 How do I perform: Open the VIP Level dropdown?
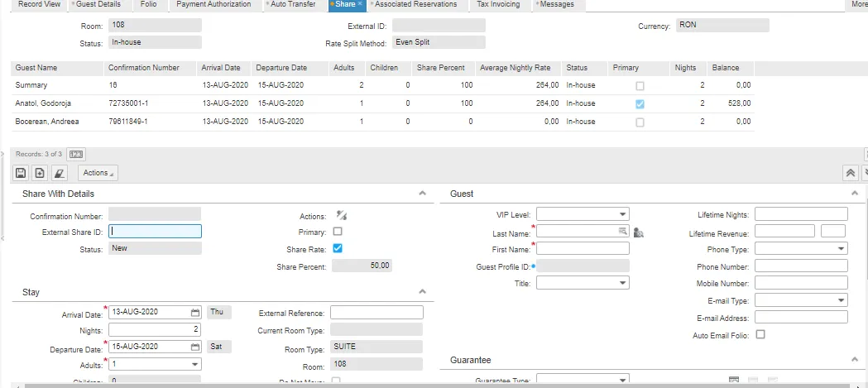click(622, 214)
